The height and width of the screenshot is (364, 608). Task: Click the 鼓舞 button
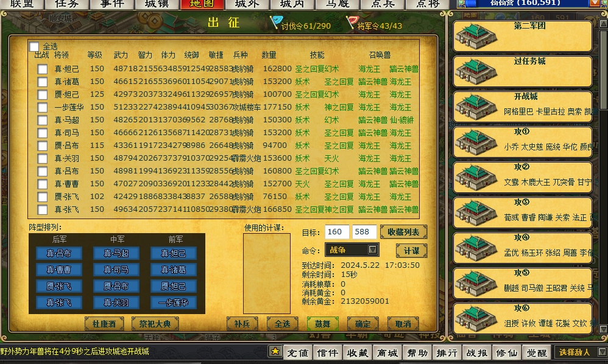[x=323, y=324]
